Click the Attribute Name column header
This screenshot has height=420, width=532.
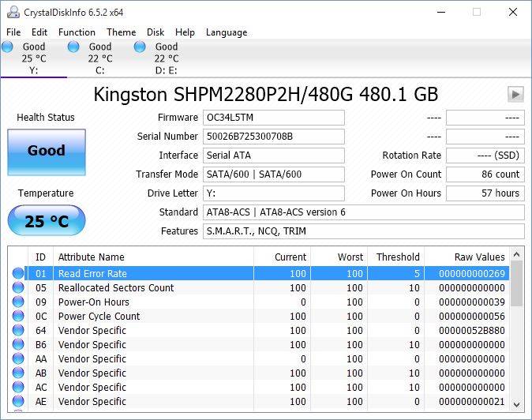[153, 257]
